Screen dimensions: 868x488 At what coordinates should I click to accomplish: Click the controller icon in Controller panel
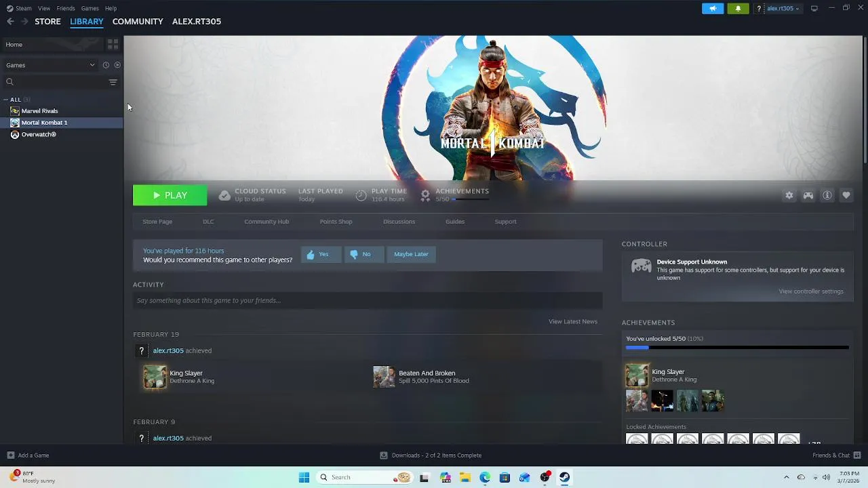tap(641, 266)
